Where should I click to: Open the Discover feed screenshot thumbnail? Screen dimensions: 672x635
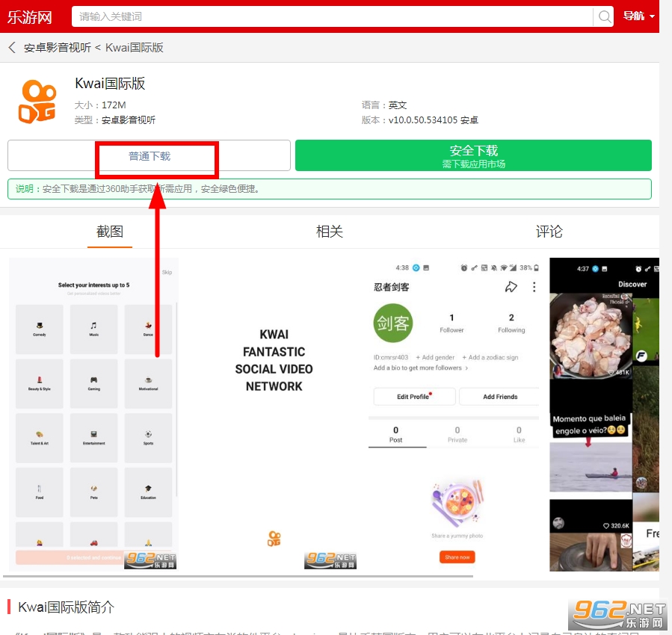click(x=604, y=415)
